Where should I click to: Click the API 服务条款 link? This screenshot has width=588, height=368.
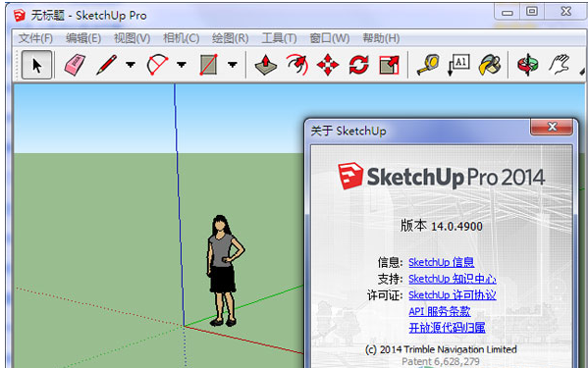(440, 311)
